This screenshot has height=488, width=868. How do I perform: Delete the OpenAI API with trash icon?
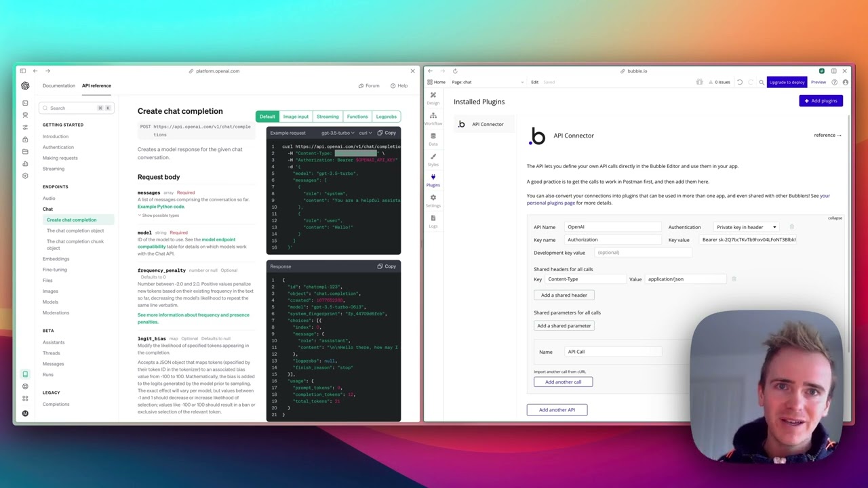[791, 227]
